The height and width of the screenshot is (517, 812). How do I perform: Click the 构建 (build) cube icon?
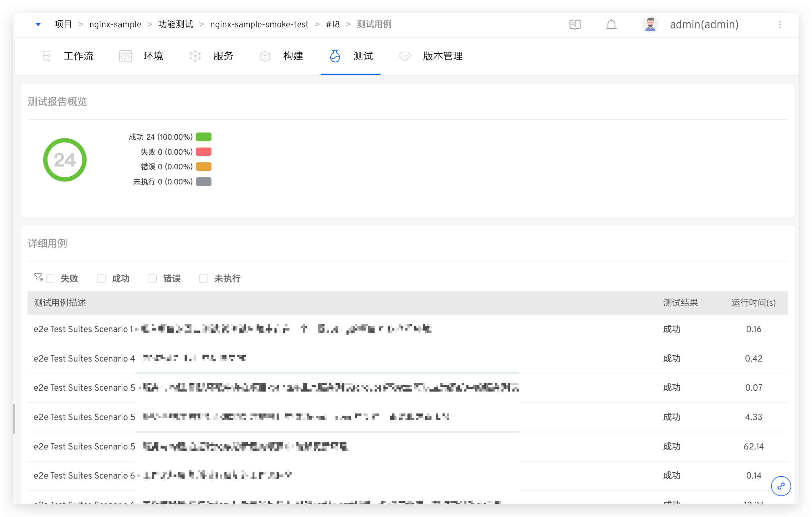(265, 55)
